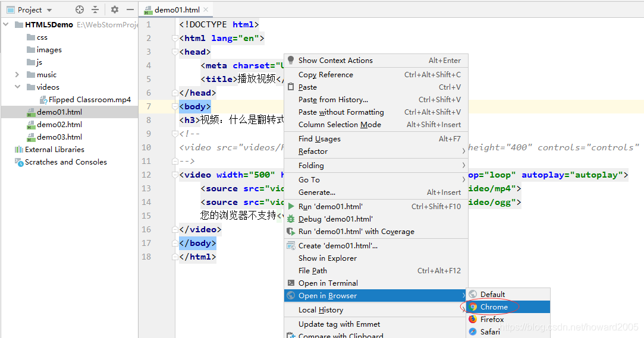The image size is (644, 338).
Task: Click the Scratches and Consoles icon
Action: pyautogui.click(x=19, y=162)
